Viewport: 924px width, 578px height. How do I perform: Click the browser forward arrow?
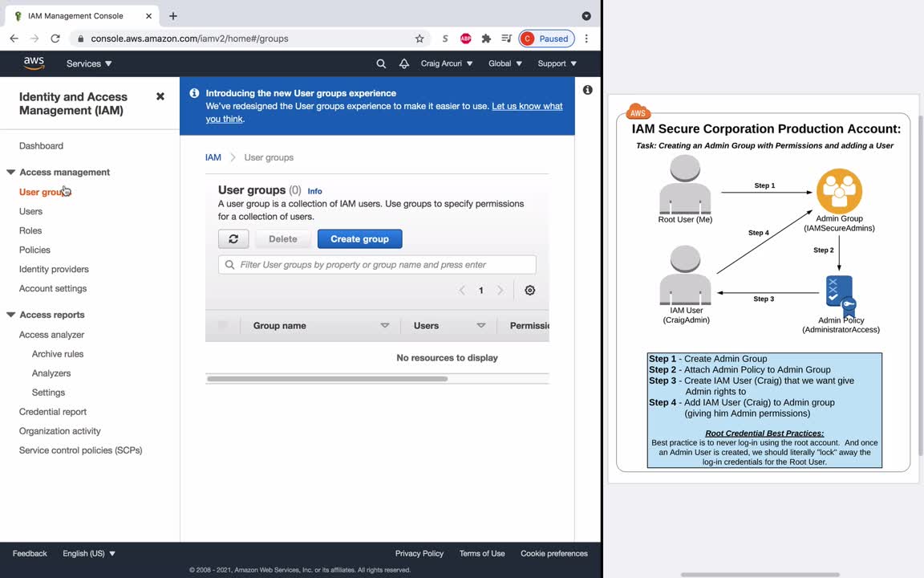pos(34,39)
